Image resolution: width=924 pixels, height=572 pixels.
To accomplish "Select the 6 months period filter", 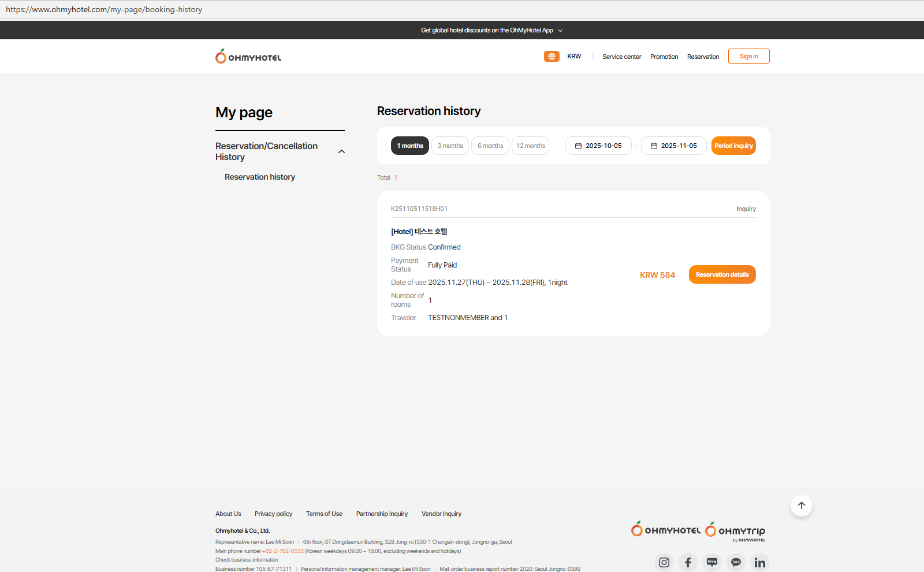I will (x=490, y=146).
